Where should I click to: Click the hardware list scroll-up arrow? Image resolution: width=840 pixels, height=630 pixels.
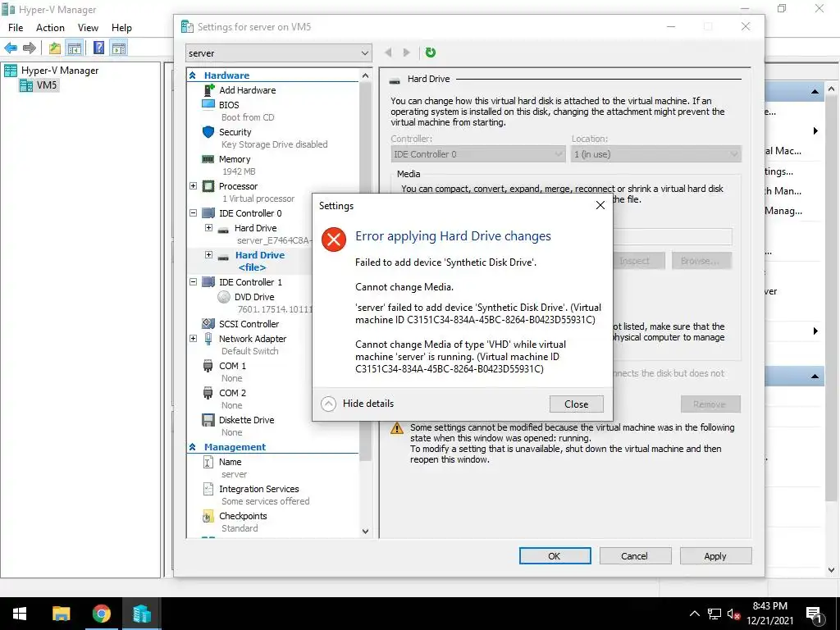365,75
